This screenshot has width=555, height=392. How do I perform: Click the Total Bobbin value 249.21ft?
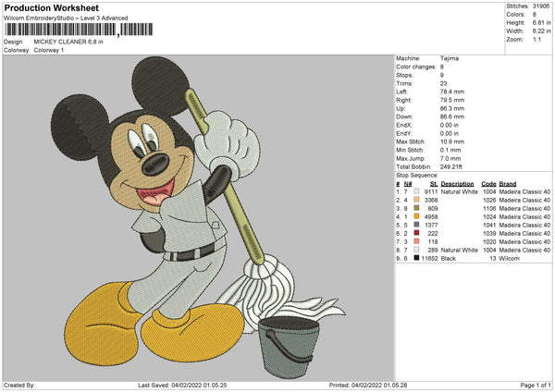451,166
